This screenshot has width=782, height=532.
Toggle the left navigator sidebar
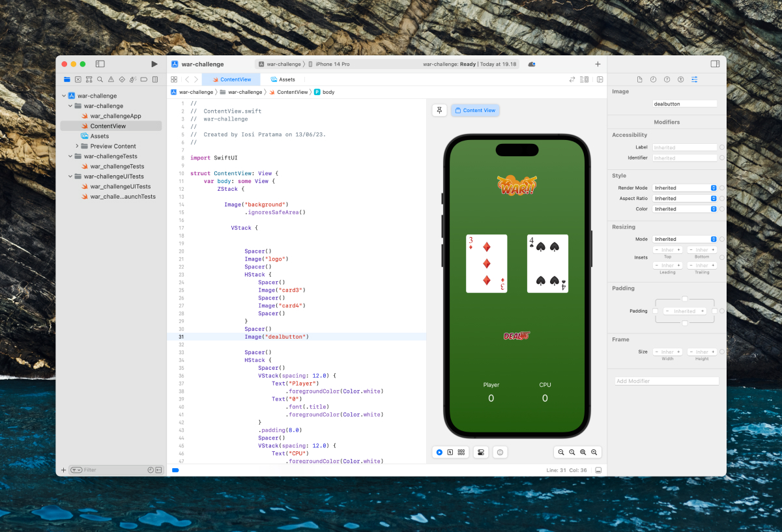pyautogui.click(x=100, y=64)
